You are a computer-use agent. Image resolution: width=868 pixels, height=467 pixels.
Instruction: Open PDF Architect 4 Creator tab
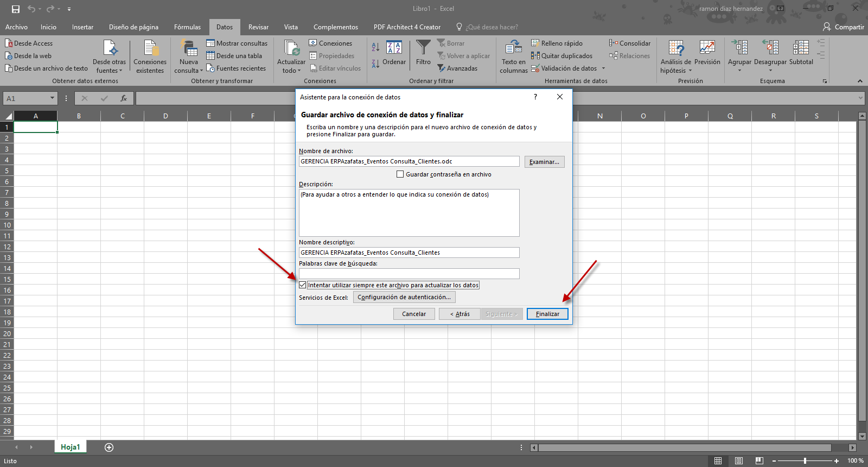[407, 27]
